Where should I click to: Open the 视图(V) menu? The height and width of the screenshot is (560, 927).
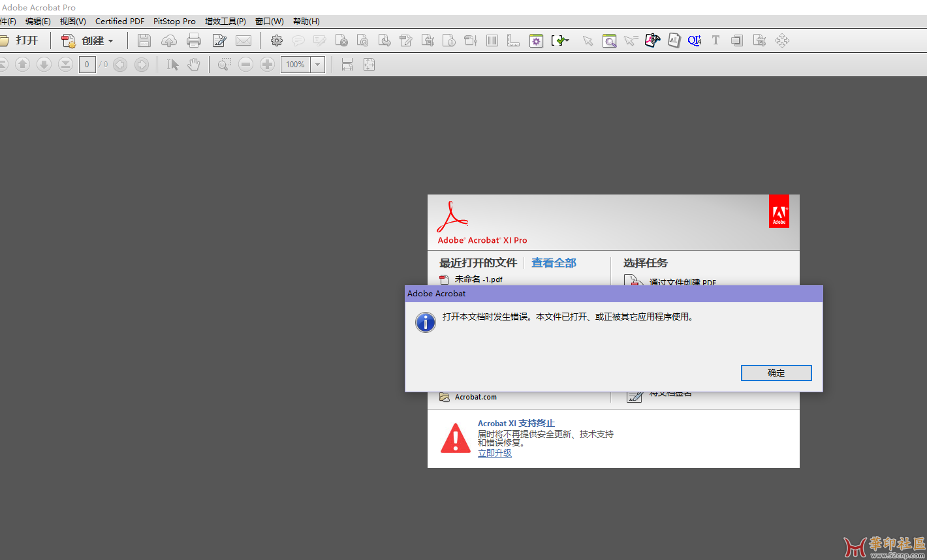coord(72,22)
